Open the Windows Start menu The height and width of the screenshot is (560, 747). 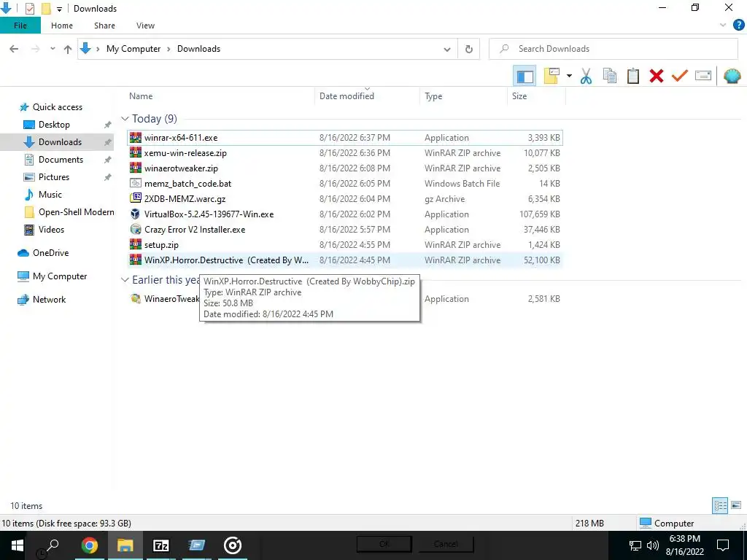pyautogui.click(x=18, y=545)
